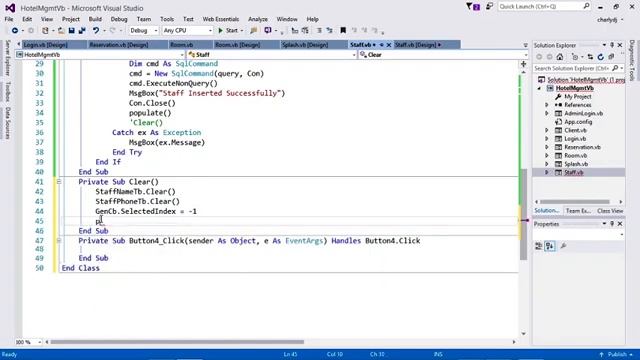Click the comment-out lines toolbar icon

(319, 31)
